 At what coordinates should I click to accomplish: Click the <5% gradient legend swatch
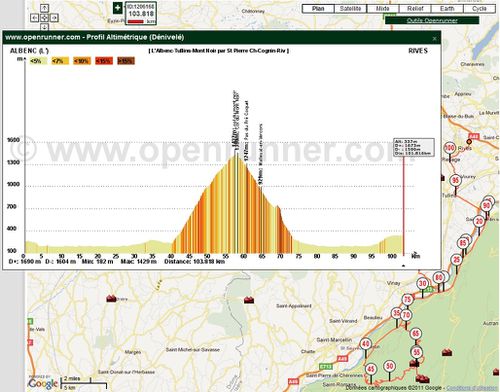click(37, 61)
